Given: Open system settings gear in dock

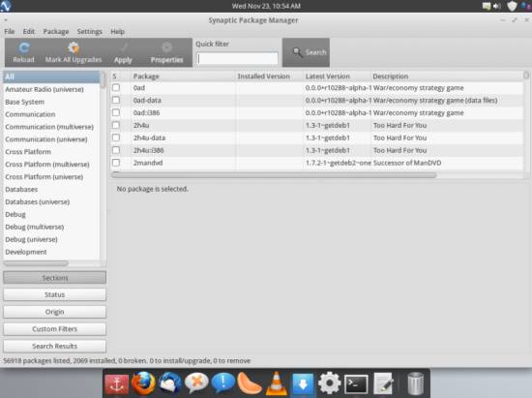Looking at the screenshot, I should 330,383.
